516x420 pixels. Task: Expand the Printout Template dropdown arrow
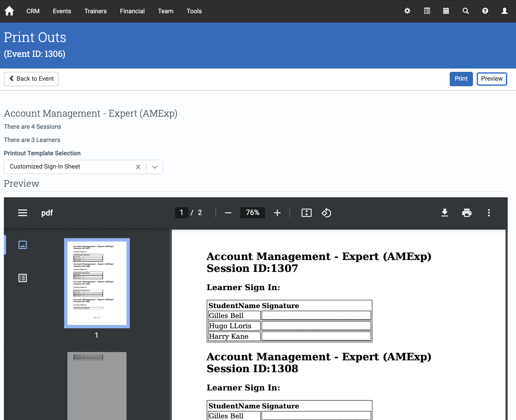click(155, 167)
